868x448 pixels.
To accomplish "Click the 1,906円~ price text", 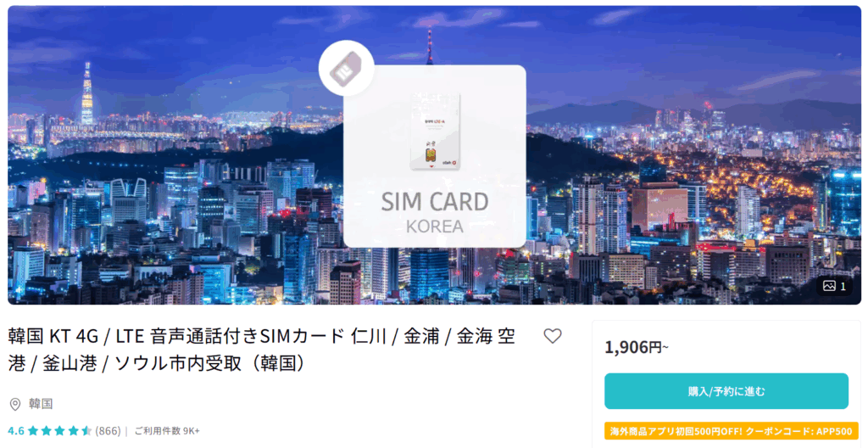I will tap(637, 347).
